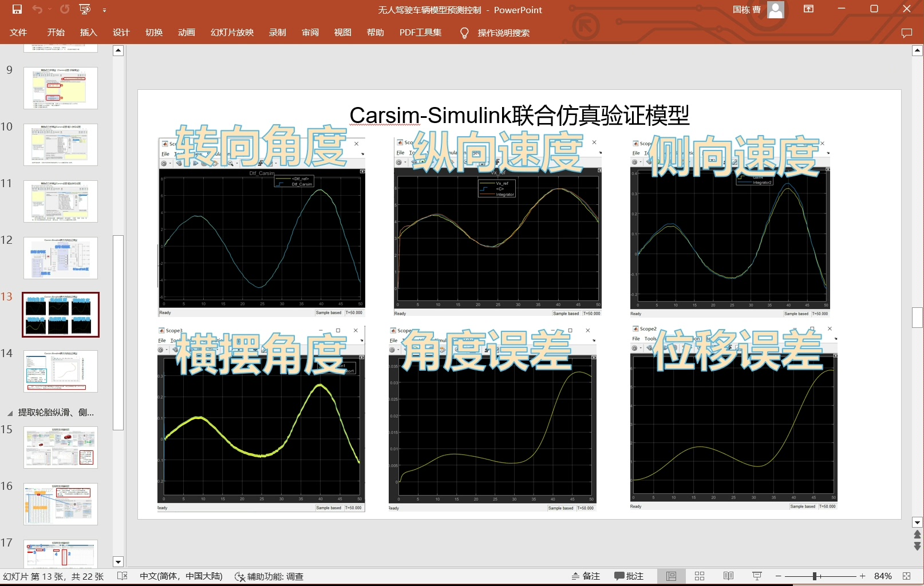Click the 位移误差 scope image

click(734, 418)
